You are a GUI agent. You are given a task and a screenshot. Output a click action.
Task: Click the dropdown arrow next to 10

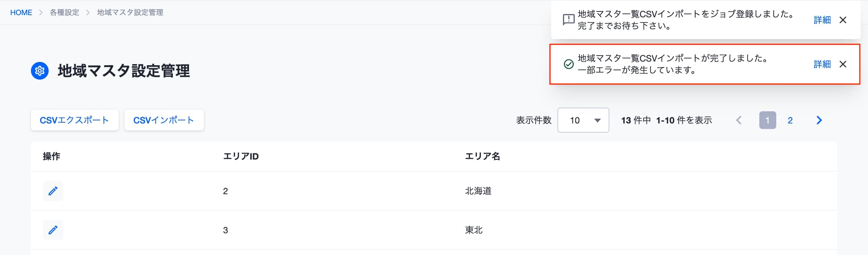click(598, 120)
